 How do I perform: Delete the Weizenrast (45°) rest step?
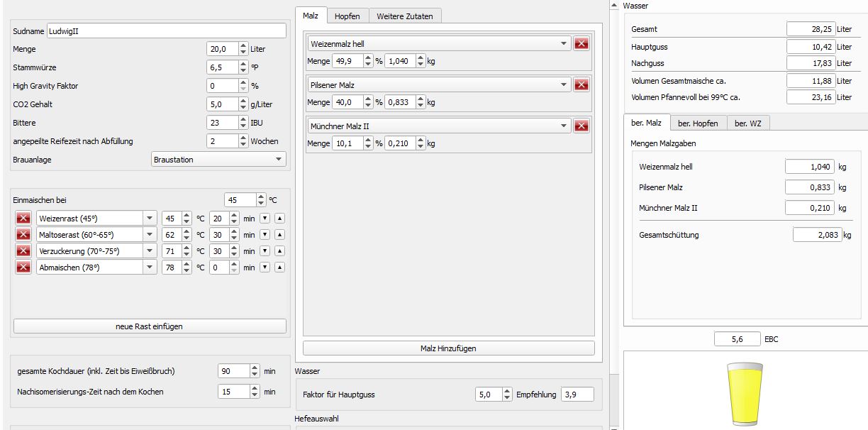pyautogui.click(x=23, y=218)
